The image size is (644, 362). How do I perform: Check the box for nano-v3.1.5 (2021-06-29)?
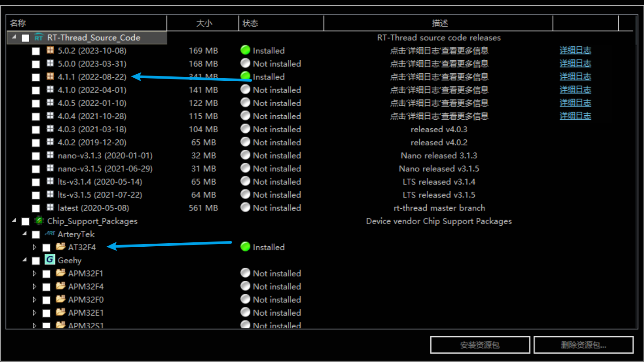pyautogui.click(x=36, y=169)
